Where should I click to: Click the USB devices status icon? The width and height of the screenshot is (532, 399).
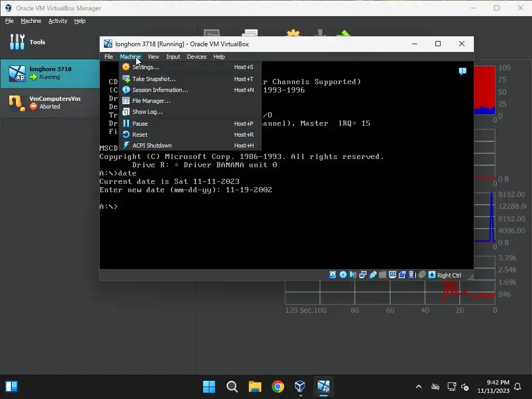pos(373,275)
